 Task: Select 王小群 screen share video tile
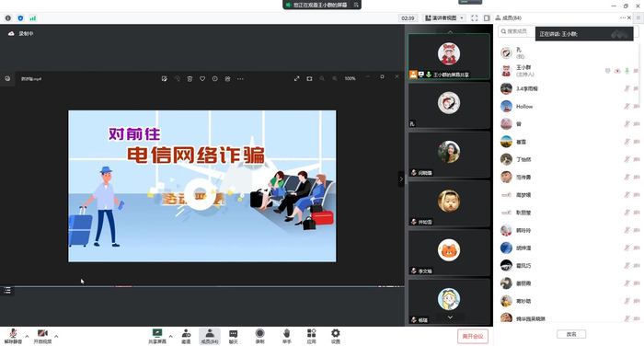click(449, 56)
